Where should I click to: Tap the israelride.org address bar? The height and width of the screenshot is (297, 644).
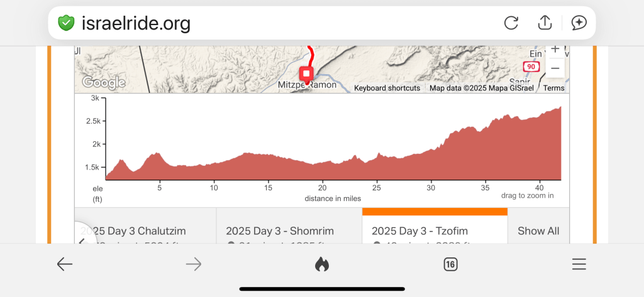coord(283,23)
